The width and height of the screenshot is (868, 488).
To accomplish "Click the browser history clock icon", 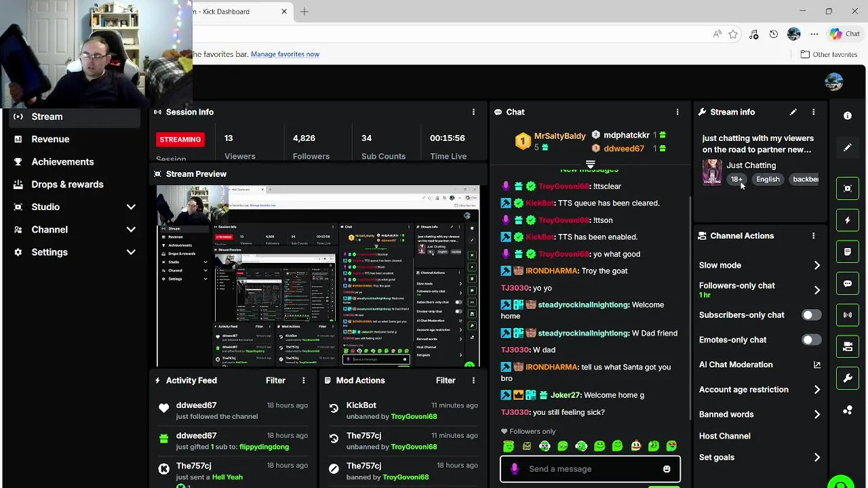I will point(774,34).
